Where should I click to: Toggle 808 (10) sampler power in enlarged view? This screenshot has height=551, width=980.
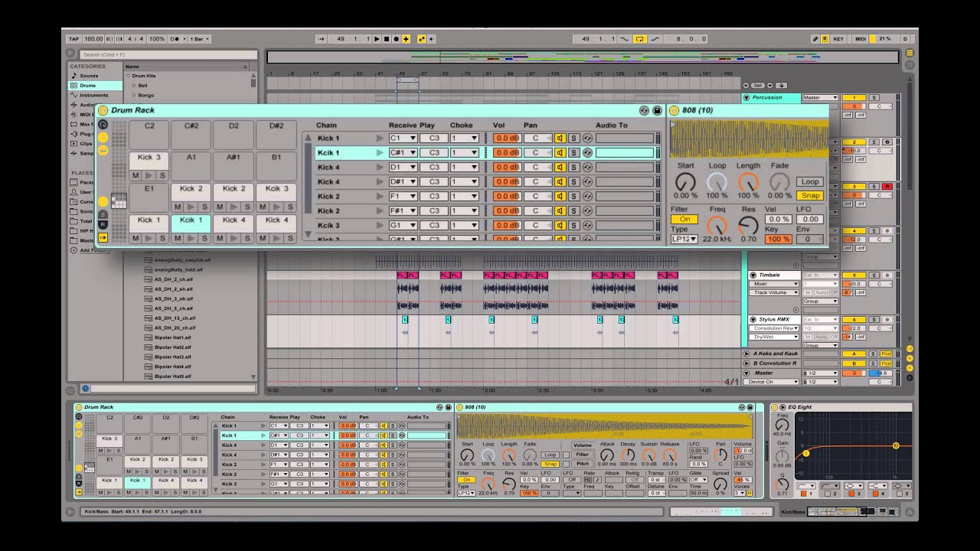pos(675,110)
